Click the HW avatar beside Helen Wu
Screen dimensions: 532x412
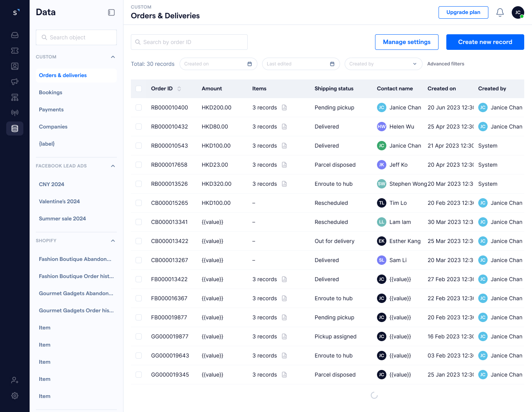(x=382, y=127)
